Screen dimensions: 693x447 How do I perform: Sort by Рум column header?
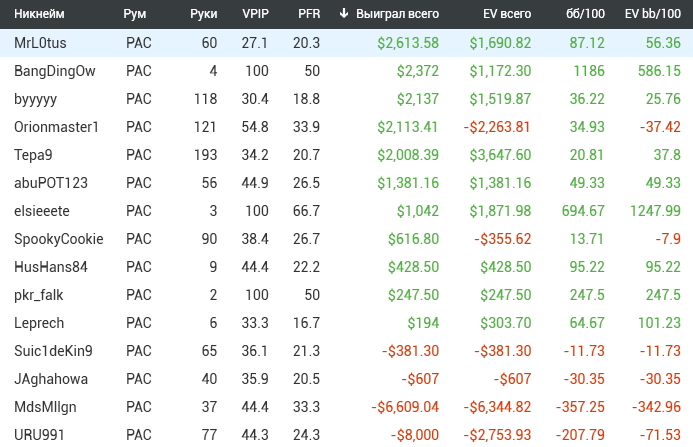coord(135,14)
